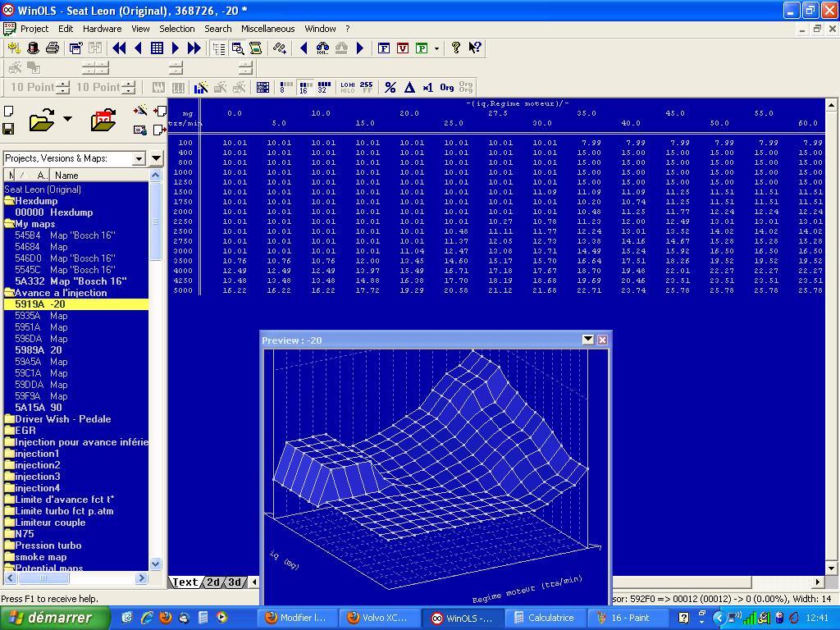The height and width of the screenshot is (630, 840).
Task: Click the blank new page icon
Action: pos(8,112)
